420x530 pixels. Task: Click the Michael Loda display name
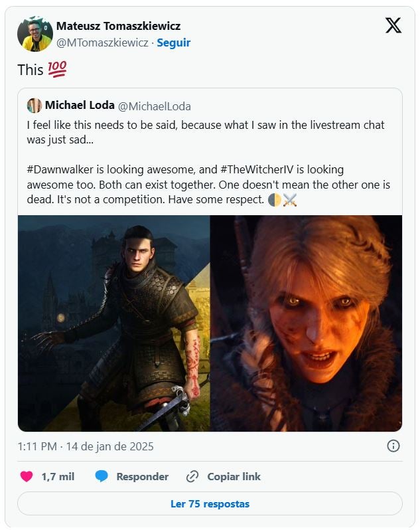(x=78, y=106)
